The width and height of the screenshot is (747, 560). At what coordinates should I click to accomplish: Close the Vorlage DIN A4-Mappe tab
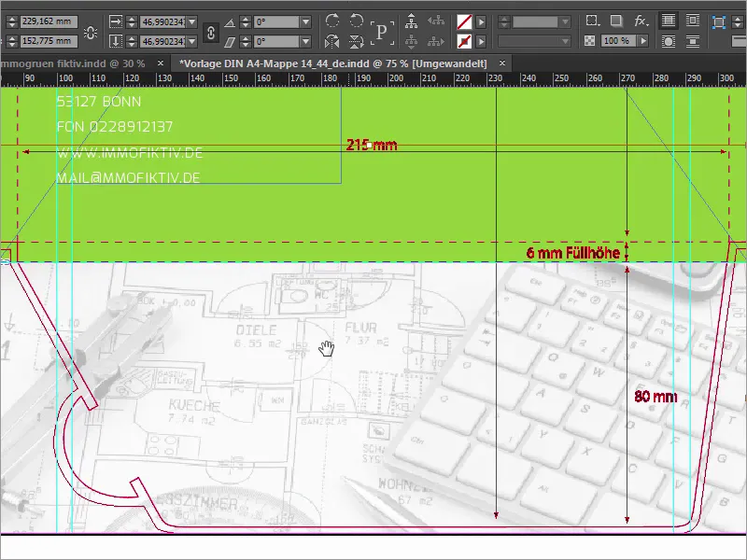point(502,63)
